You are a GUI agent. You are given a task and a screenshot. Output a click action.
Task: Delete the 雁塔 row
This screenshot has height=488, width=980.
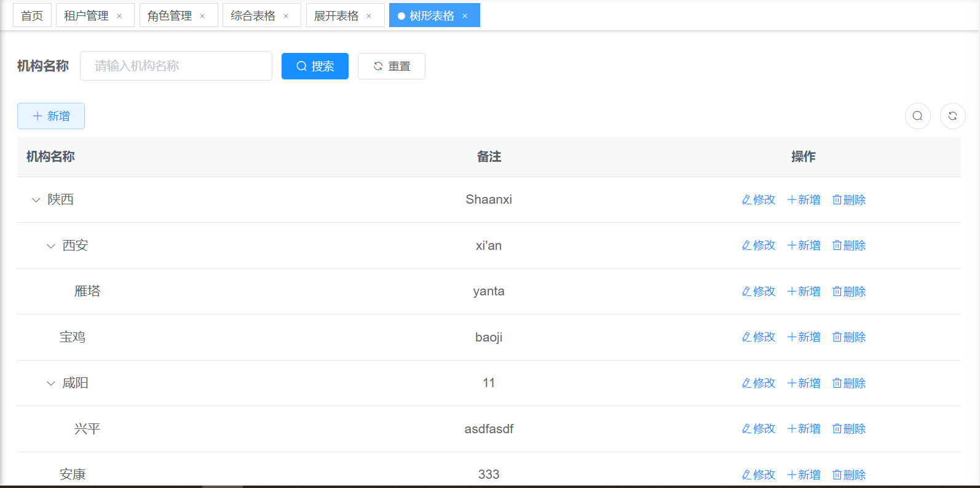(x=848, y=291)
